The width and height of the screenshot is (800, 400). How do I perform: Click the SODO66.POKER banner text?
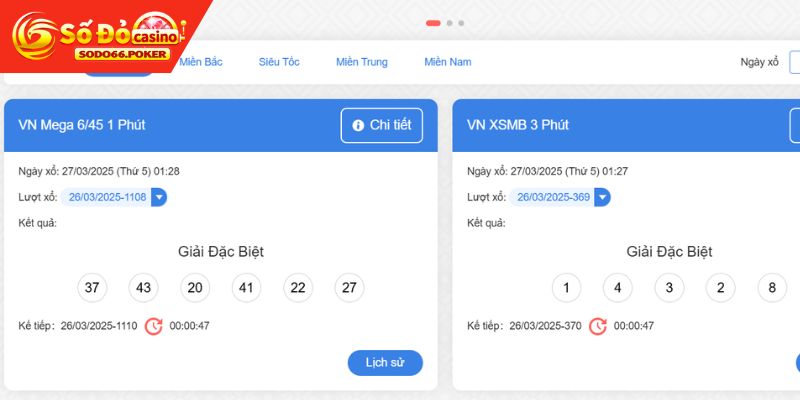[122, 54]
